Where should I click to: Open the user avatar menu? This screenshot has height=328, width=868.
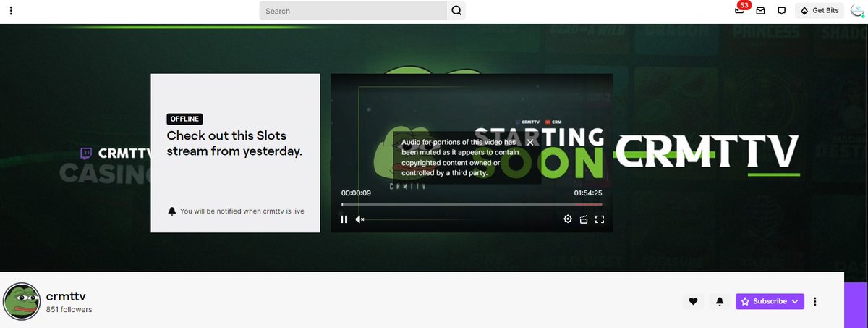tap(858, 10)
